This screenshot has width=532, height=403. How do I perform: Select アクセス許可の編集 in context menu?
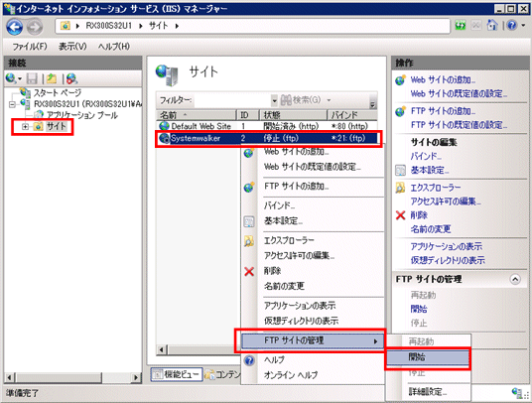point(300,255)
